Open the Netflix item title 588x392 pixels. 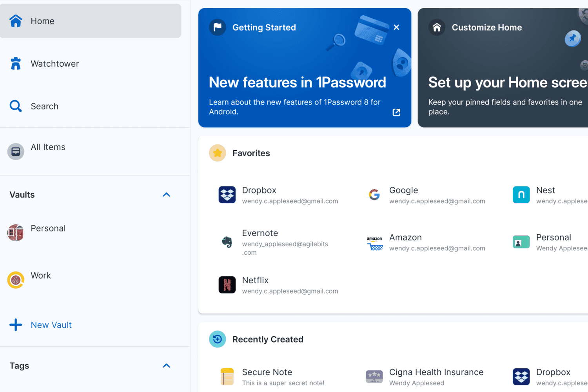255,280
